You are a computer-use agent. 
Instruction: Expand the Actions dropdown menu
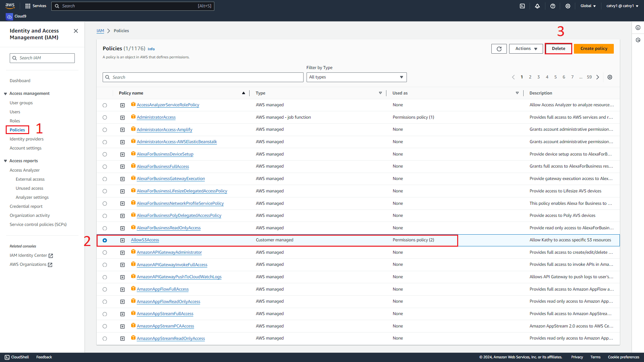pos(526,48)
